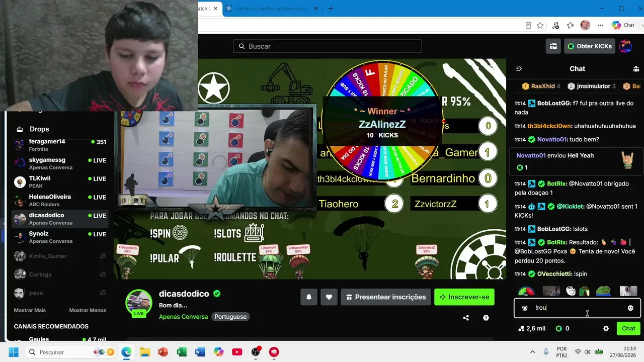The width and height of the screenshot is (644, 362).
Task: Open offline pava channel in sidebar
Action: pos(60,293)
